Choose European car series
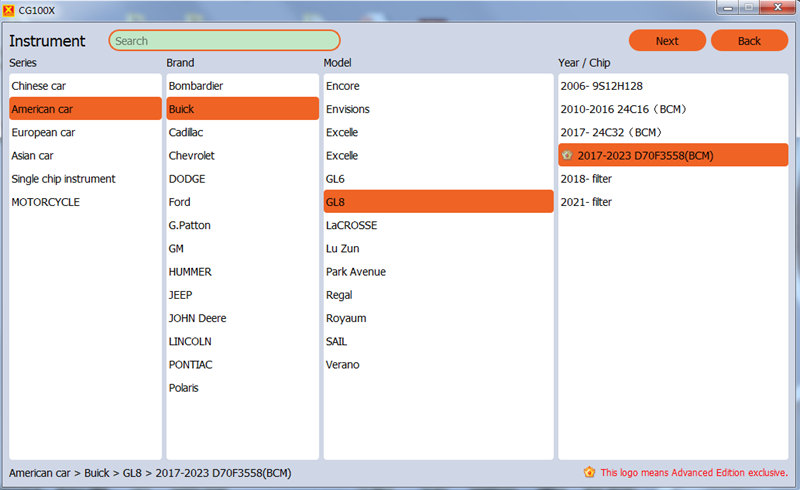 click(x=43, y=132)
